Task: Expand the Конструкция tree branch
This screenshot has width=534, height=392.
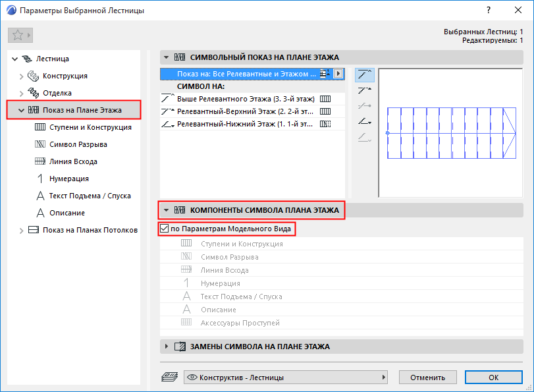Action: [22, 76]
